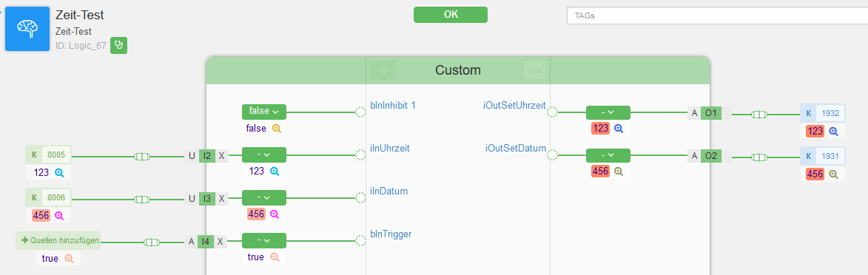Open the false dropdown for bInInhibit
Screen dimensions: 868x275
[x=264, y=112]
